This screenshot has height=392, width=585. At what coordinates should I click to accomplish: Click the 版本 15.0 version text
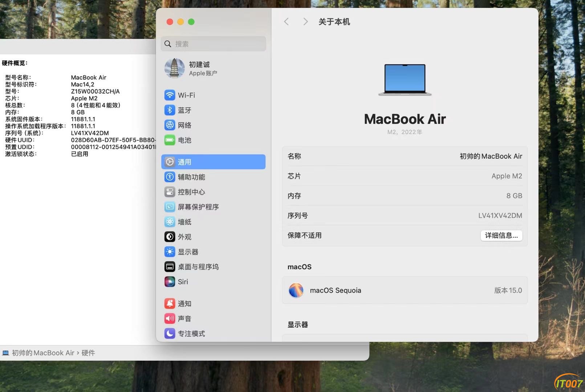[x=508, y=290]
